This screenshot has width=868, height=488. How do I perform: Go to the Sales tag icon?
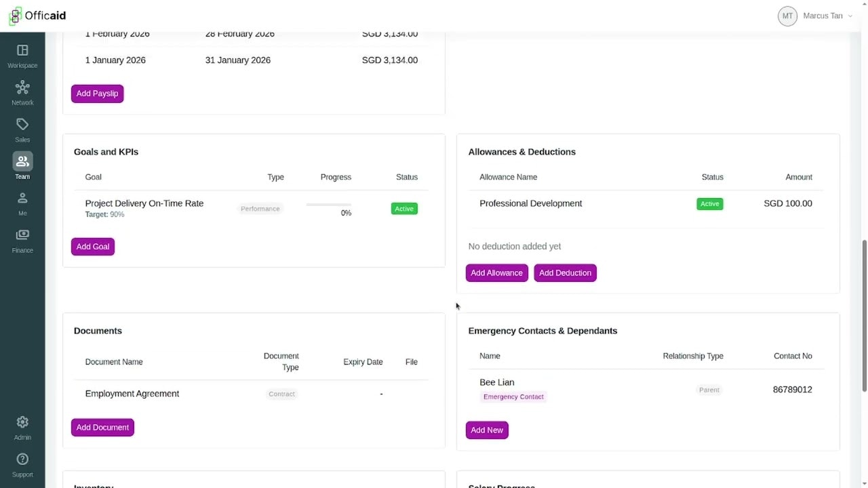click(22, 125)
